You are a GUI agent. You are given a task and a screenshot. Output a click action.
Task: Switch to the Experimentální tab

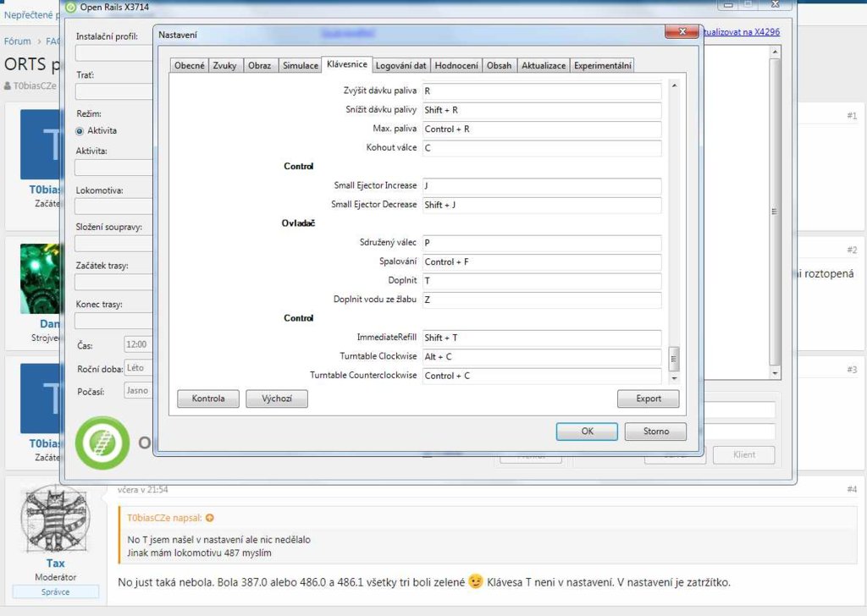click(x=602, y=65)
